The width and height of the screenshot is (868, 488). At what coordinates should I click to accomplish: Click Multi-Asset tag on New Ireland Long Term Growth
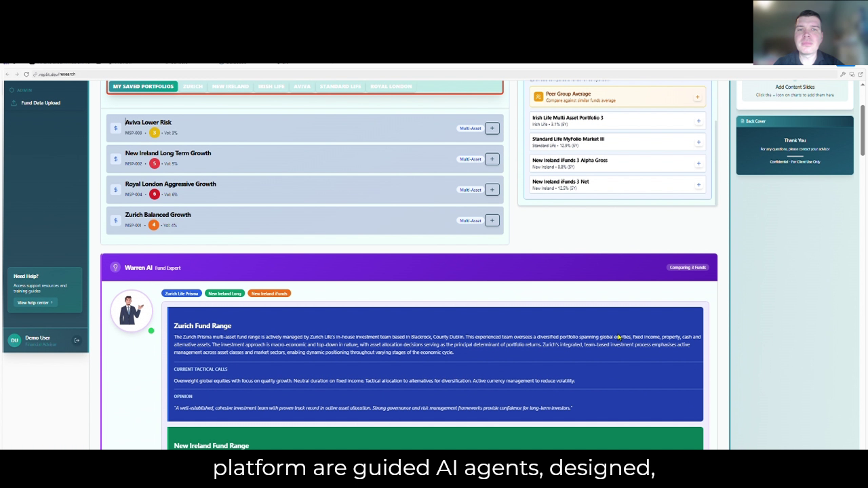point(470,159)
